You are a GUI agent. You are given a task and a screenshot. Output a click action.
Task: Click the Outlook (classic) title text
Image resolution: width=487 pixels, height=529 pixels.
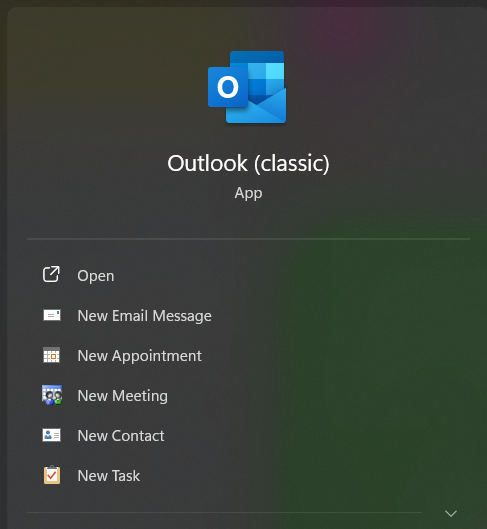click(x=248, y=164)
